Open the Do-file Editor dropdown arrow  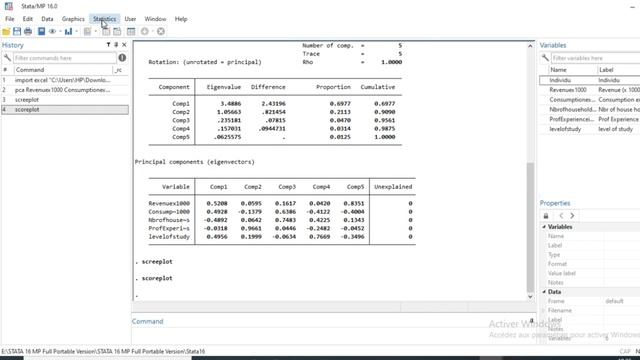point(96,31)
